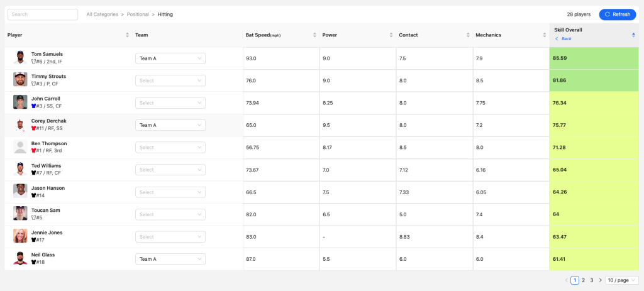The height and width of the screenshot is (291, 644).
Task: Click the Hitting breadcrumb
Action: (165, 14)
